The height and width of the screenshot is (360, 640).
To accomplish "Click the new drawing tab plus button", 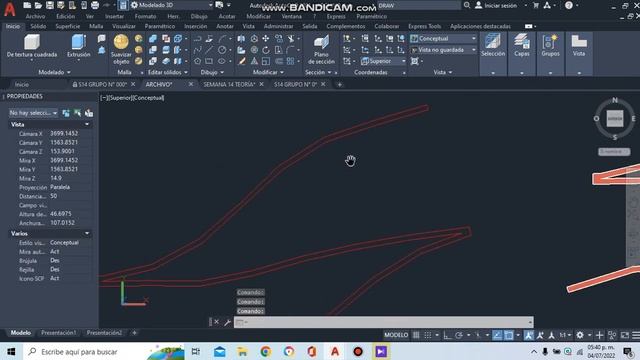I will pos(339,84).
